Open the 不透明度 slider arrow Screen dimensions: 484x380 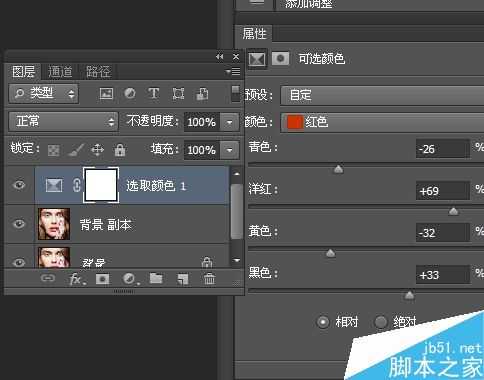point(229,122)
